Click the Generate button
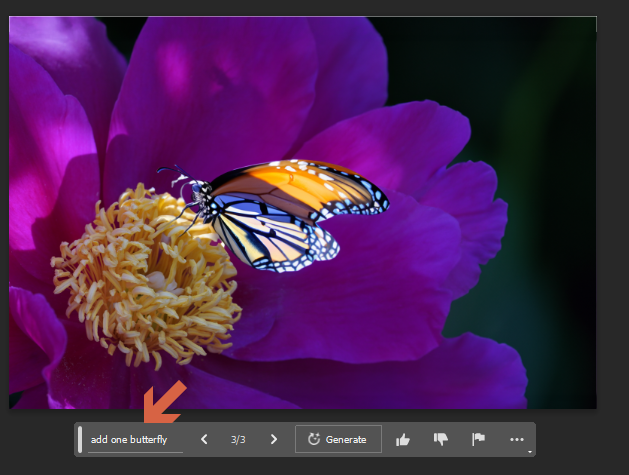629x475 pixels. tap(338, 439)
